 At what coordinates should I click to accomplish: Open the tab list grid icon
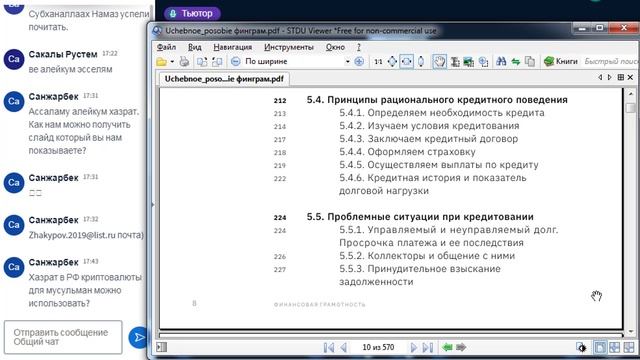[x=620, y=77]
